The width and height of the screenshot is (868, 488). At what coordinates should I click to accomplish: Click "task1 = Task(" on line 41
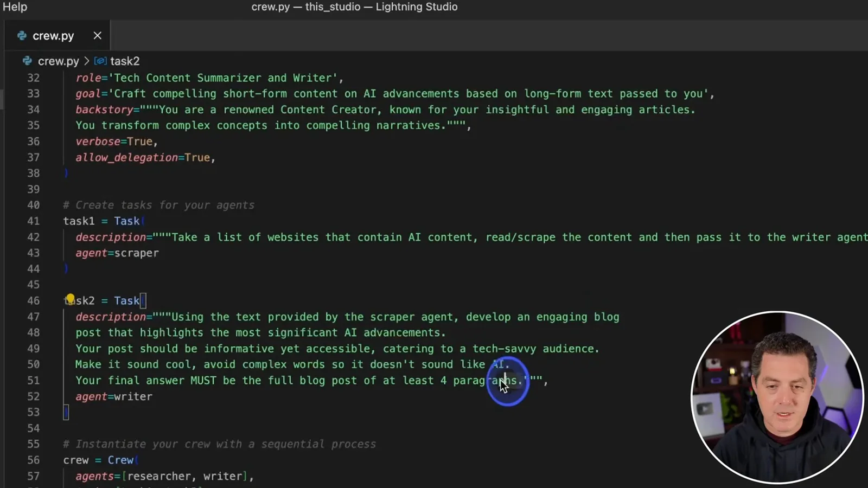[104, 221]
